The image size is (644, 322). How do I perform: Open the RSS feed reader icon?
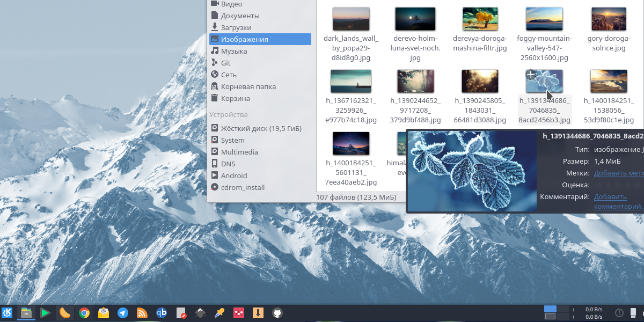[142, 313]
